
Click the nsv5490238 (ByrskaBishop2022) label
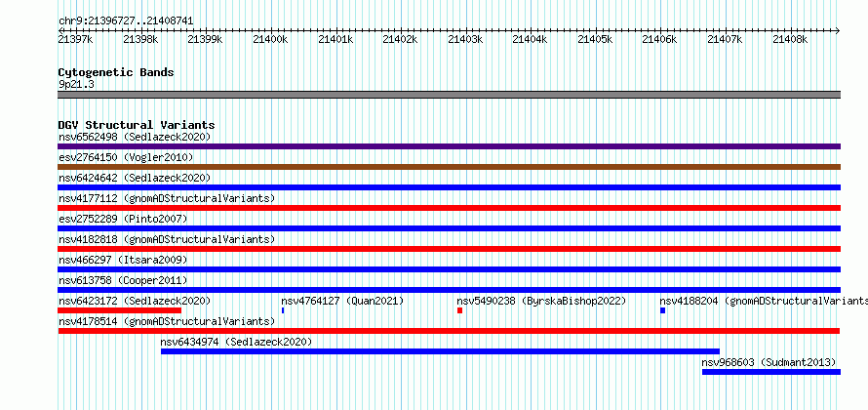[x=541, y=301]
